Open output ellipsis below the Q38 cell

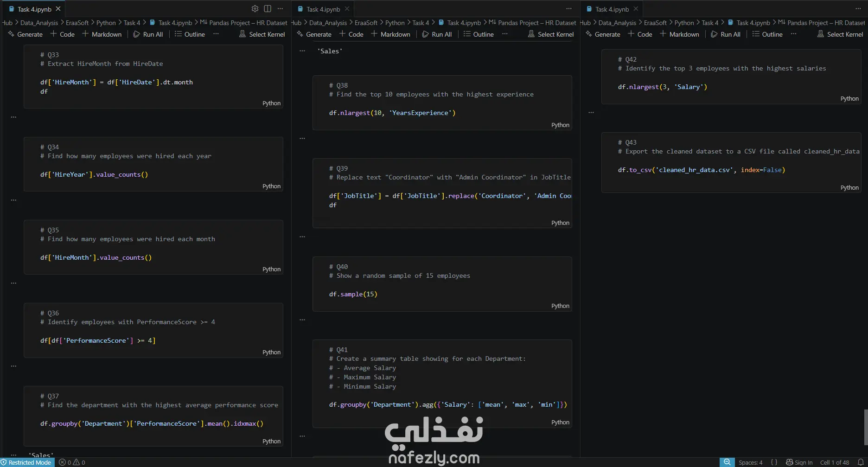302,138
